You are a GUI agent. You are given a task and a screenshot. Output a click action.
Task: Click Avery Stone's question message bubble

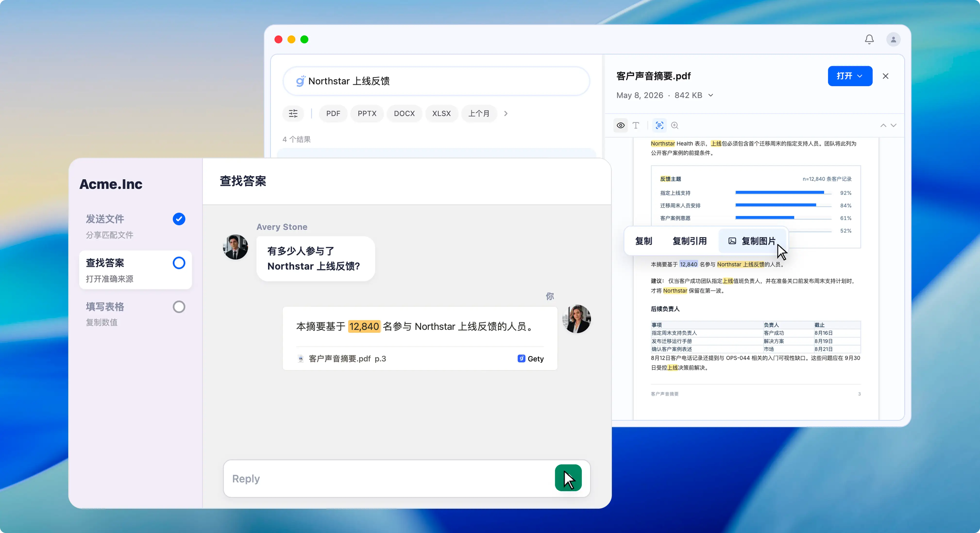(x=315, y=258)
